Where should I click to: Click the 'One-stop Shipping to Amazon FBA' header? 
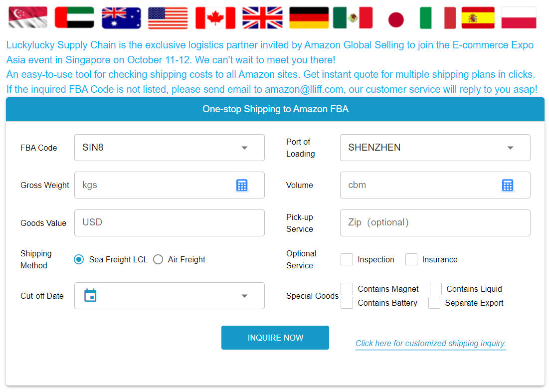point(275,109)
